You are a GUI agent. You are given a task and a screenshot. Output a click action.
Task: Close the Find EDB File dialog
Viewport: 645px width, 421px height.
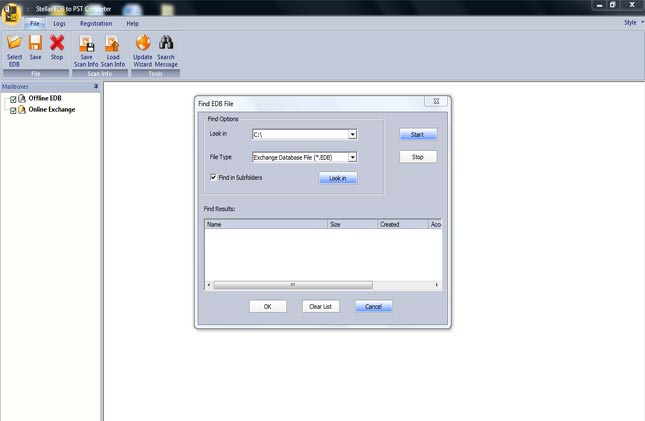pos(436,101)
